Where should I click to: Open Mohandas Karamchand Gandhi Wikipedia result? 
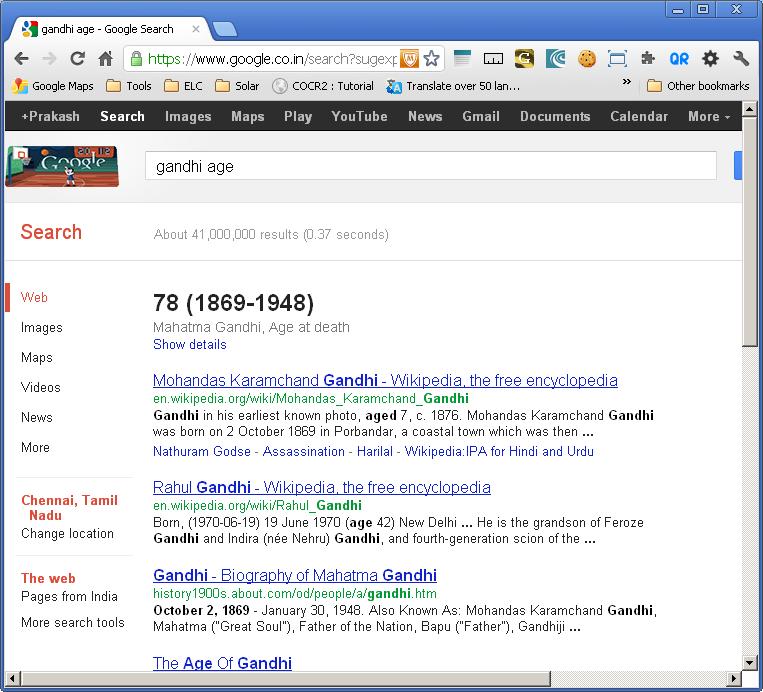click(385, 380)
